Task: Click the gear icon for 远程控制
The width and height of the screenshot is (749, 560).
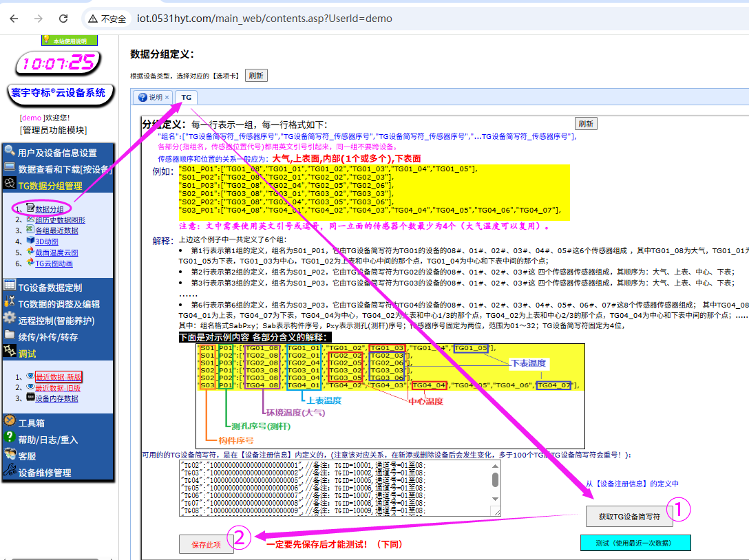Action: coord(10,319)
